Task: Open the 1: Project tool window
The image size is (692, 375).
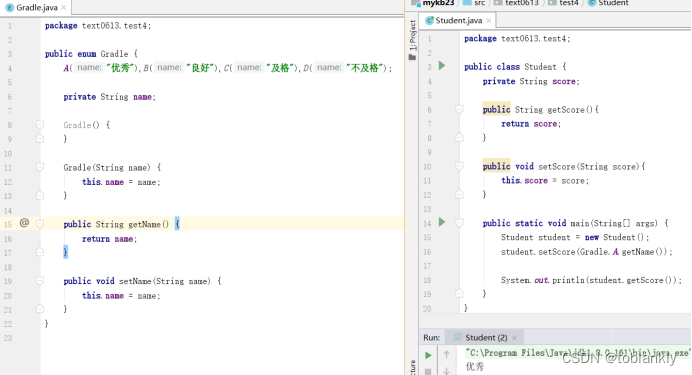Action: 413,39
